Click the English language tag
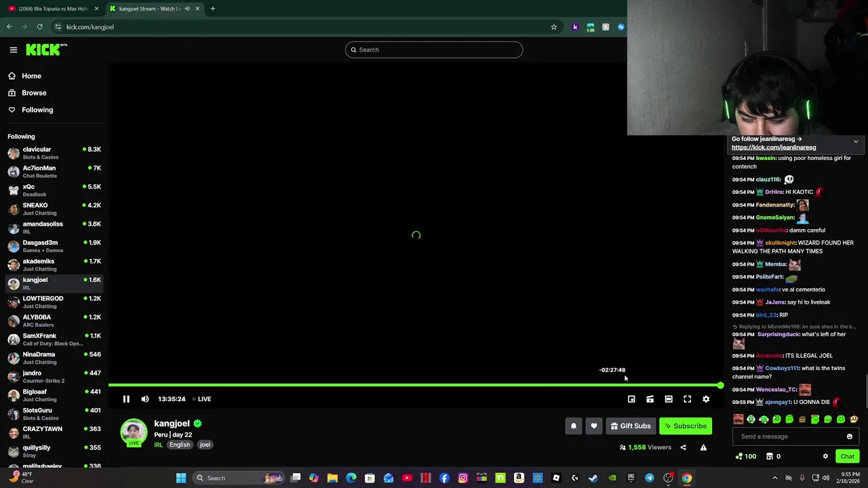The height and width of the screenshot is (488, 868). tap(180, 445)
